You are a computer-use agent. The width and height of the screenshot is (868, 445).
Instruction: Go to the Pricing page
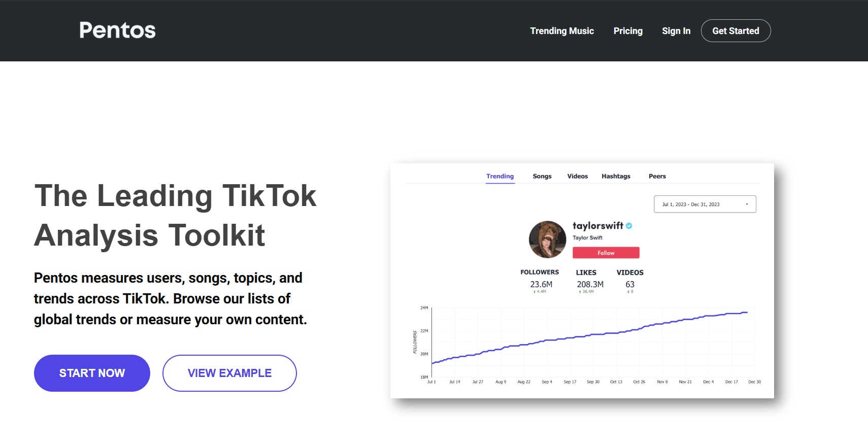point(628,31)
